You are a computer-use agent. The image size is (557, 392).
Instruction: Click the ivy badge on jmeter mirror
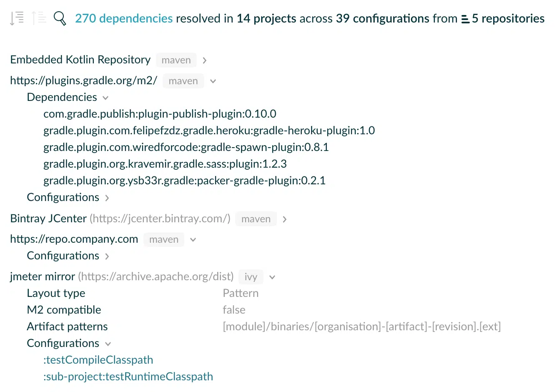click(x=251, y=277)
